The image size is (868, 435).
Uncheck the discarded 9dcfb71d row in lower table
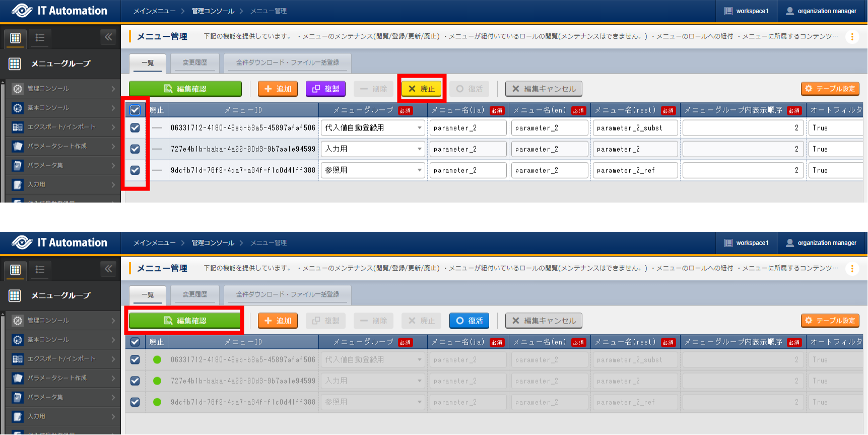coord(135,402)
